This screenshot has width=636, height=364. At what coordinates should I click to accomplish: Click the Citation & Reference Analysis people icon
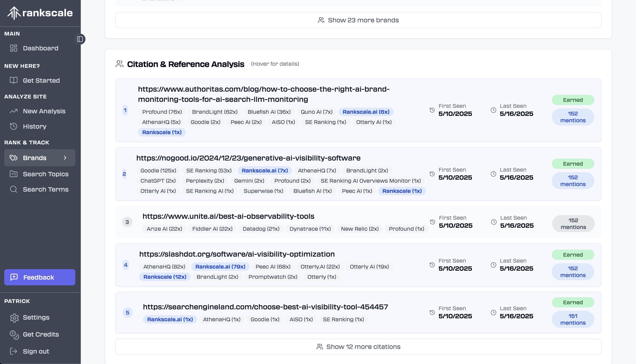click(x=120, y=64)
